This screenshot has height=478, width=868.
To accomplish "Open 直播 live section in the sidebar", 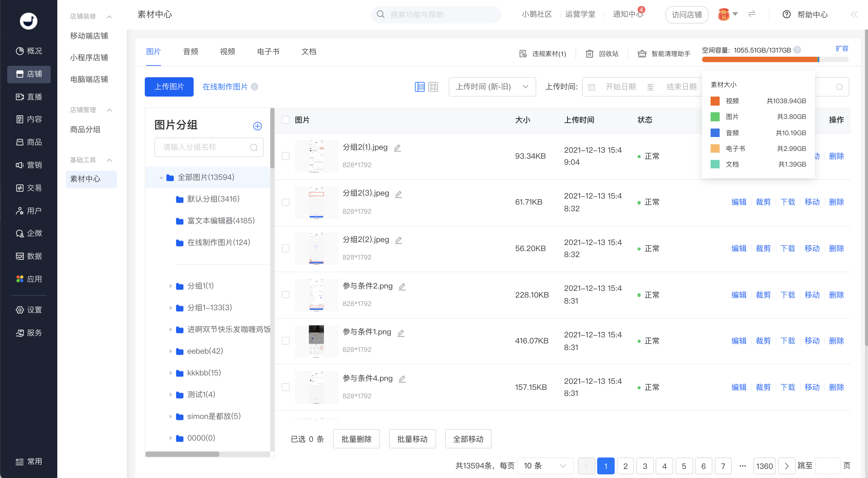I will point(29,97).
